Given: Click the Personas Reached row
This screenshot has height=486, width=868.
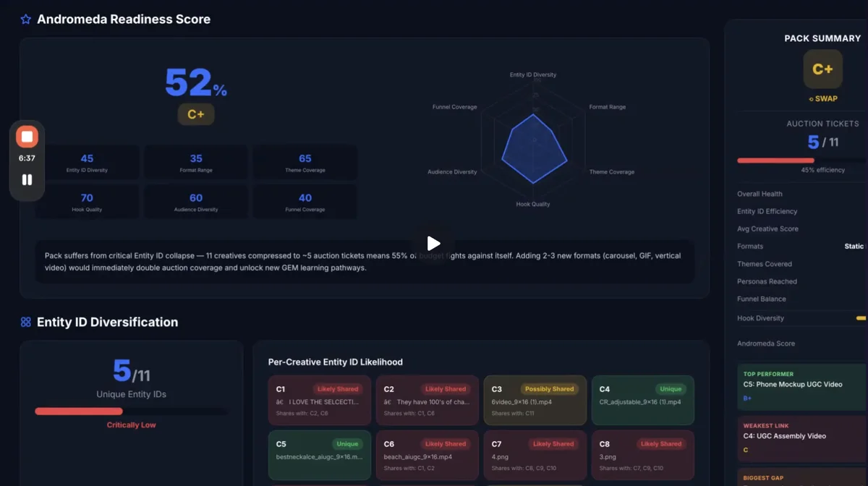Looking at the screenshot, I should point(802,281).
